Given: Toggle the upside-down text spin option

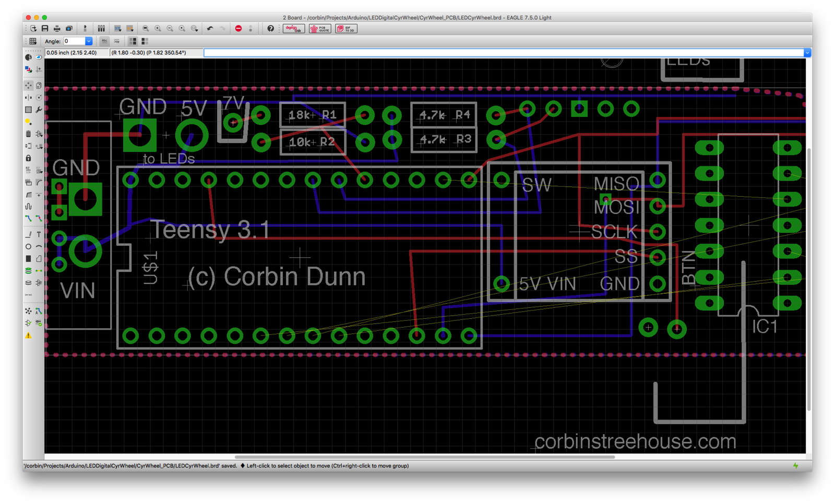Looking at the screenshot, I should (117, 41).
